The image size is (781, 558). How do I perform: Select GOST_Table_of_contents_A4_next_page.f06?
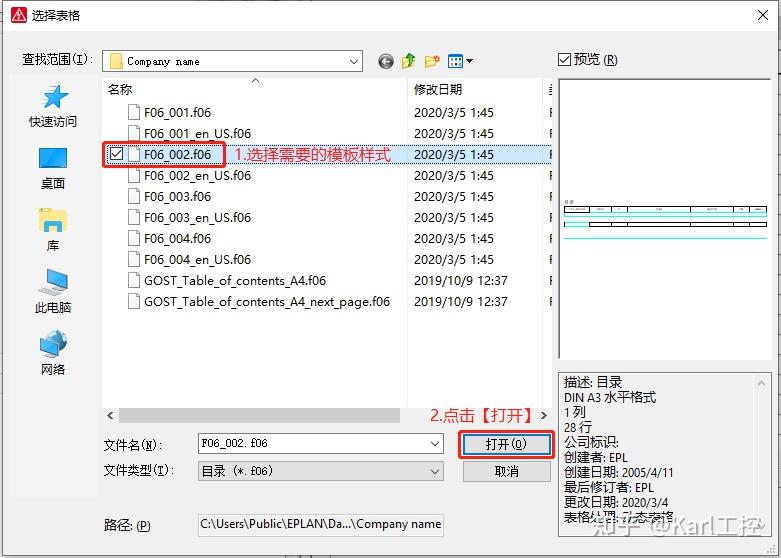point(267,301)
